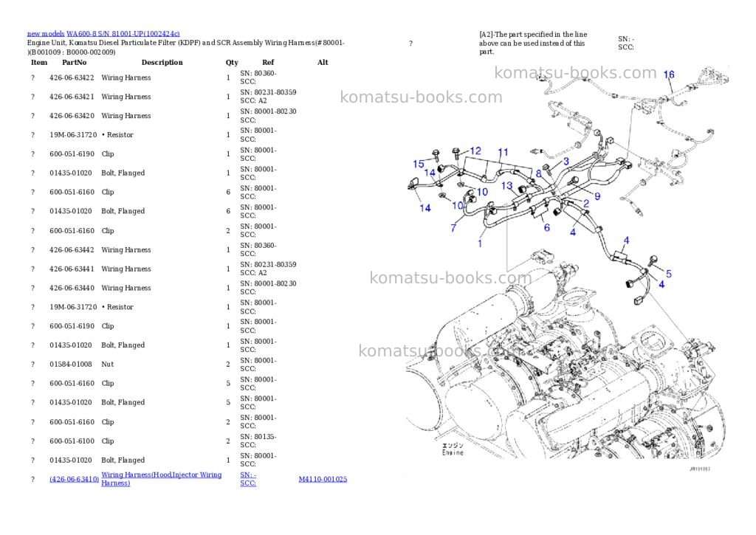Viewport: 756px width, 535px height.
Task: Click callout number 12 in diagram
Action: pos(475,151)
